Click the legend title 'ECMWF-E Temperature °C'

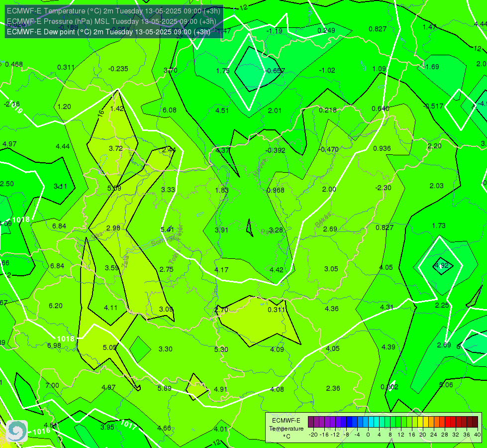click(x=286, y=429)
